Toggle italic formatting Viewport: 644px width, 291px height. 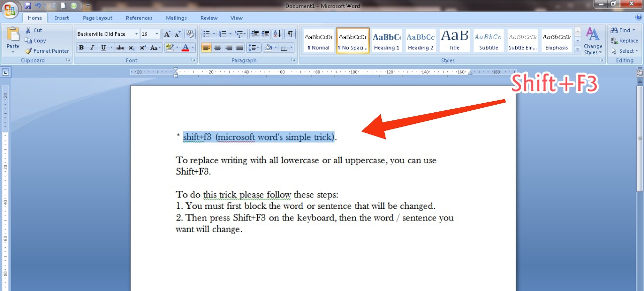click(92, 48)
